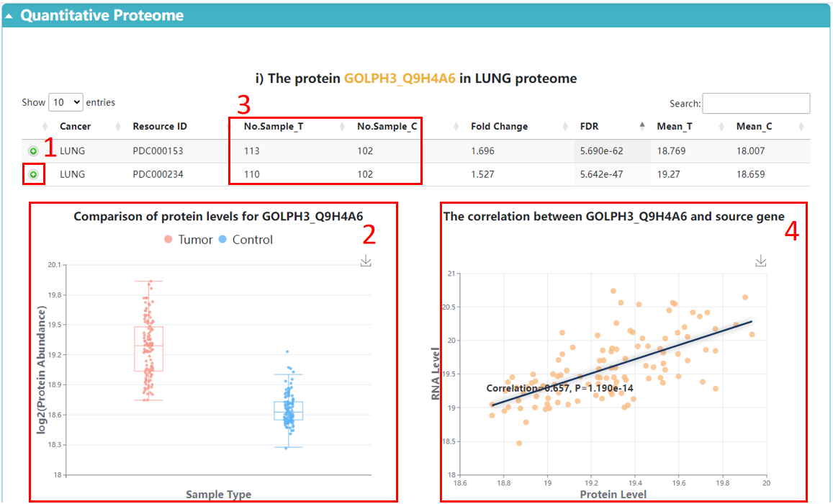Sort table by FDR column
Viewport: 833px width, 504px height.
click(x=589, y=127)
